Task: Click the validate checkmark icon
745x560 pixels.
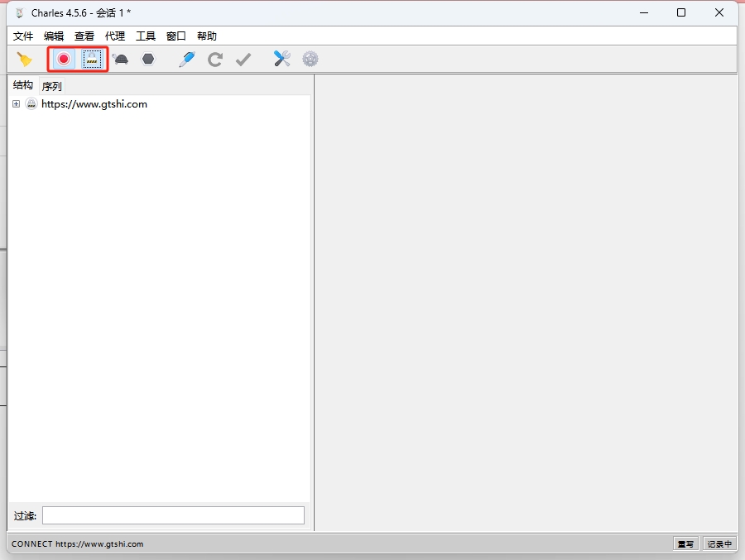Action: [x=243, y=60]
